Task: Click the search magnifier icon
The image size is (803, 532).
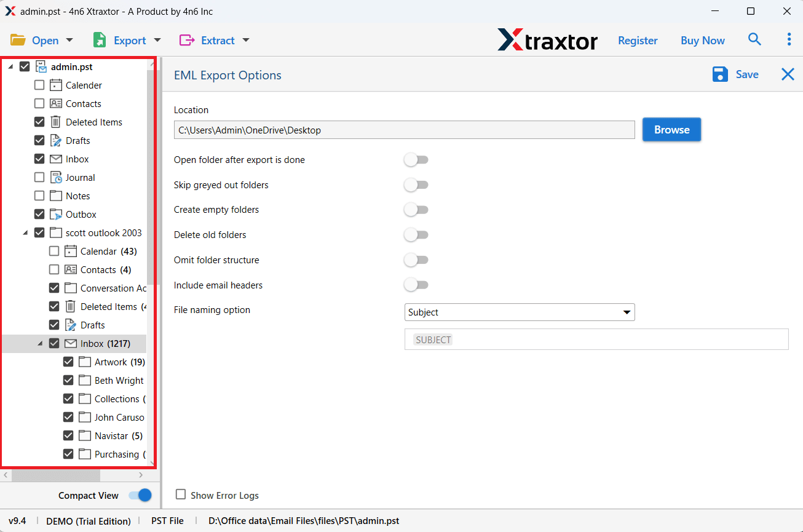Action: [x=754, y=40]
